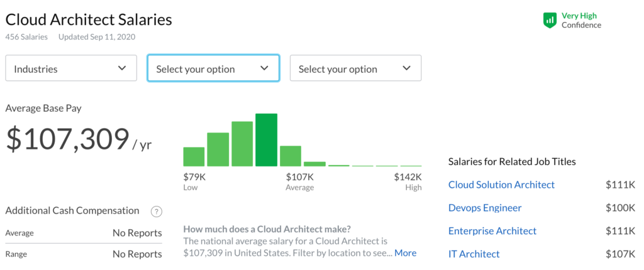The width and height of the screenshot is (644, 270).
Task: Expand the highlighted middle Select your option dropdown
Action: (213, 68)
